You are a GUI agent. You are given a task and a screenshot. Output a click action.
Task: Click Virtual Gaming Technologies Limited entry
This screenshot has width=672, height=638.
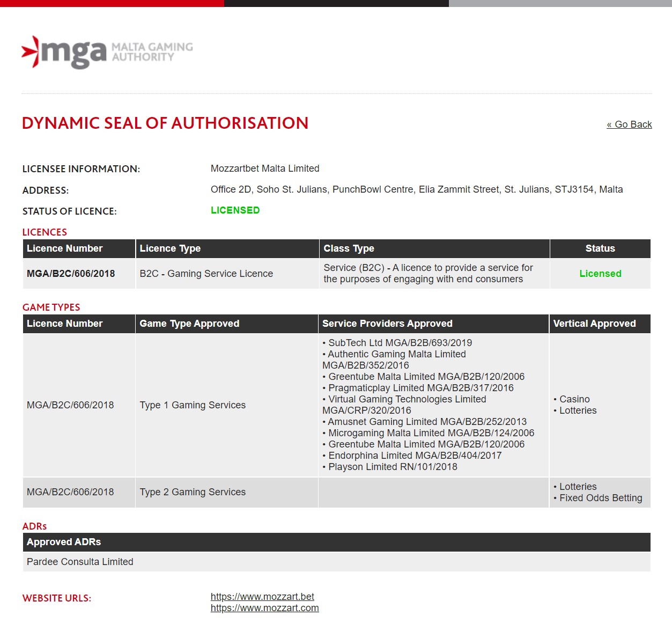coord(404,405)
